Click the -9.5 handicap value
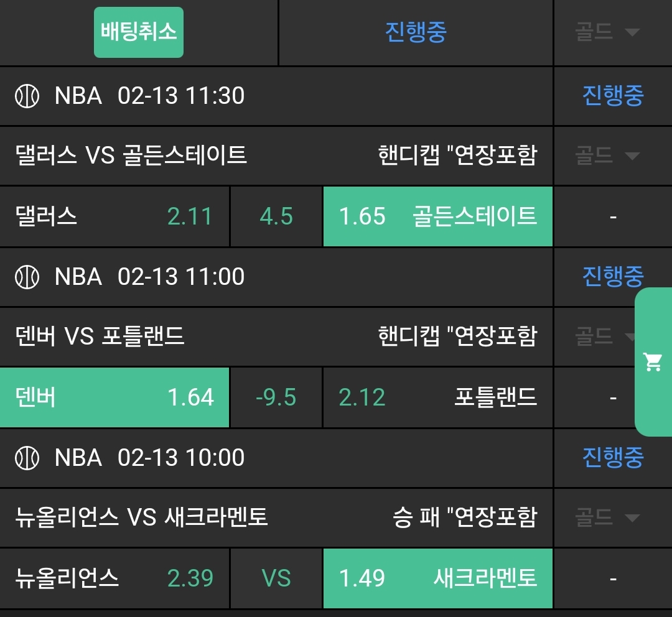The width and height of the screenshot is (672, 617). point(276,397)
